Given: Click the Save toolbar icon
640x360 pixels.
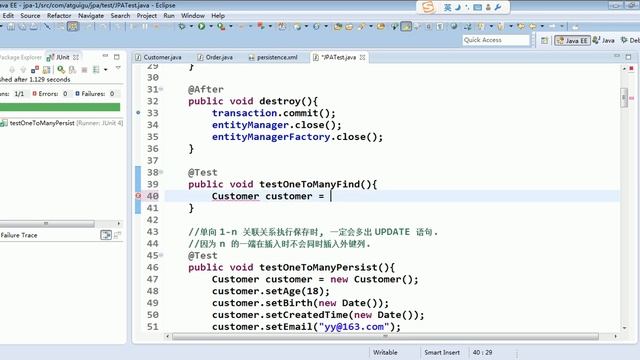Looking at the screenshot, I should [11, 27].
